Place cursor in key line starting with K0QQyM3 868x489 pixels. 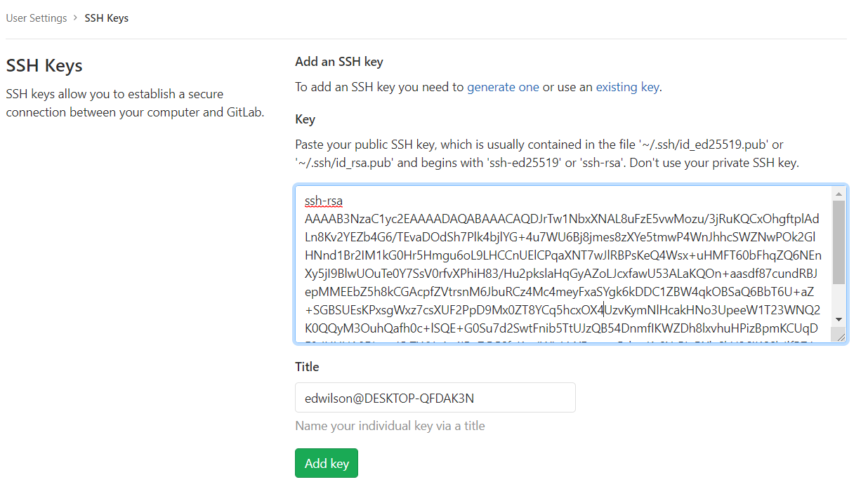pyautogui.click(x=561, y=328)
